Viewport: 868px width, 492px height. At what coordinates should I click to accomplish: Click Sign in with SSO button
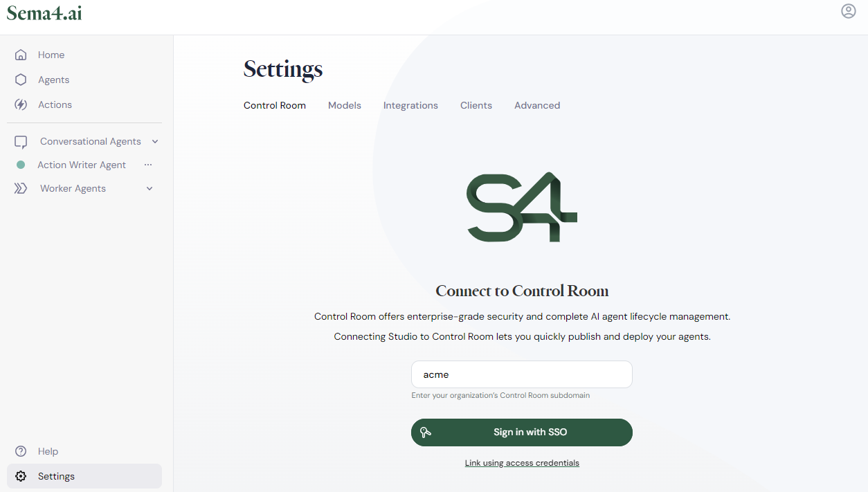(x=522, y=432)
